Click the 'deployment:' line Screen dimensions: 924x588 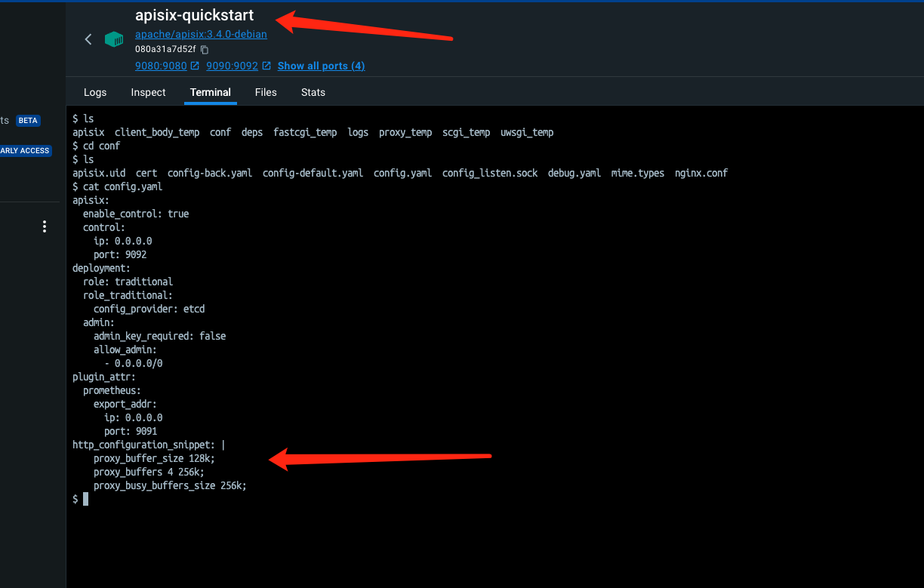(x=101, y=268)
